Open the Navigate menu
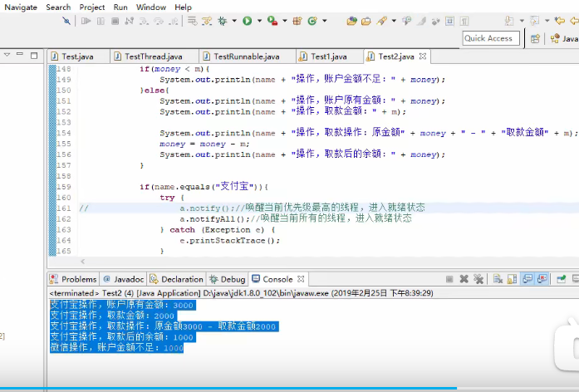Viewport: 579px width, 392px height. tap(21, 7)
